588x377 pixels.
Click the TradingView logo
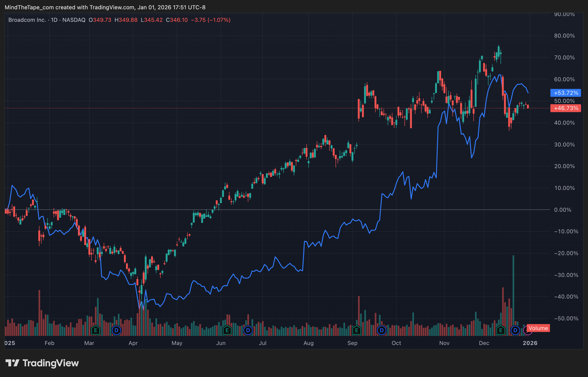pos(42,363)
